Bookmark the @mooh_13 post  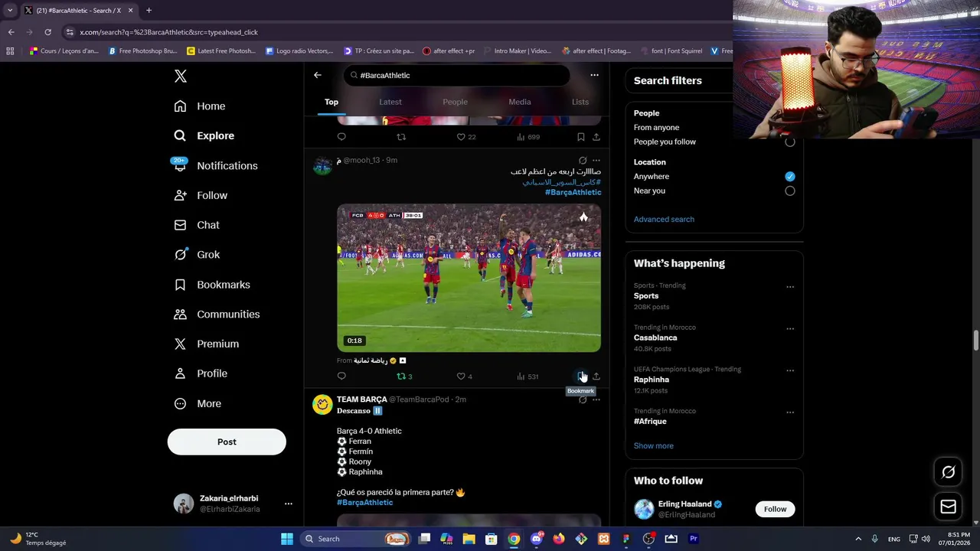tap(581, 376)
